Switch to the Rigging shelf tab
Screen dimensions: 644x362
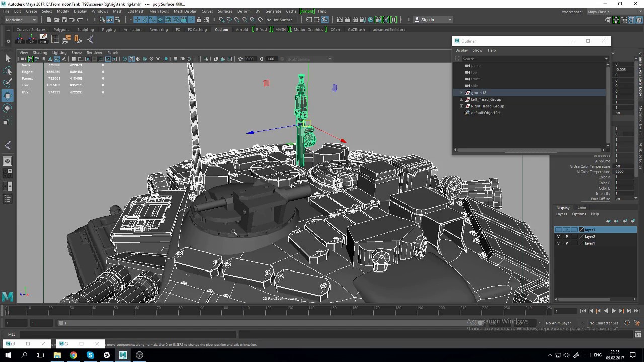tap(109, 29)
